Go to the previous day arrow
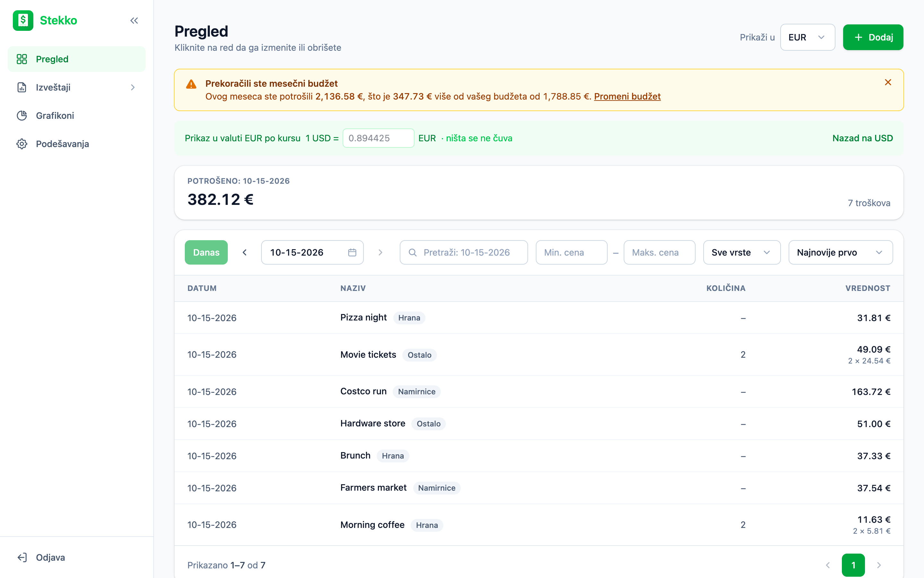The image size is (924, 578). tap(245, 252)
